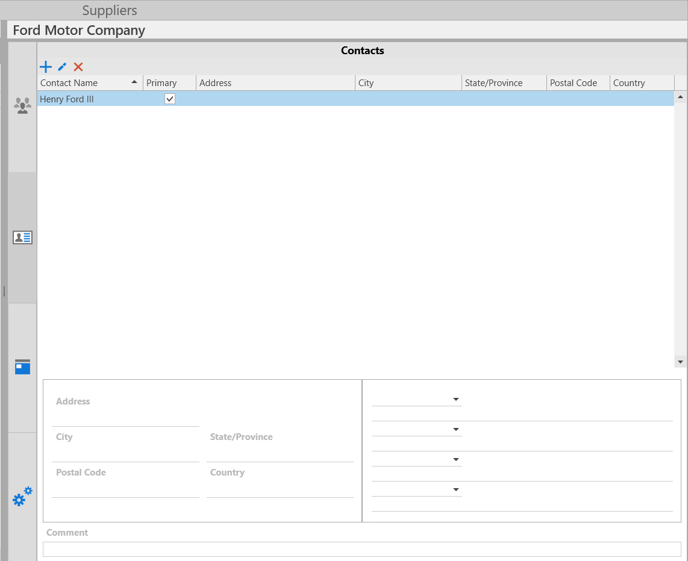The image size is (688, 561).
Task: Click the value field beside first dropdown
Action: point(522,414)
